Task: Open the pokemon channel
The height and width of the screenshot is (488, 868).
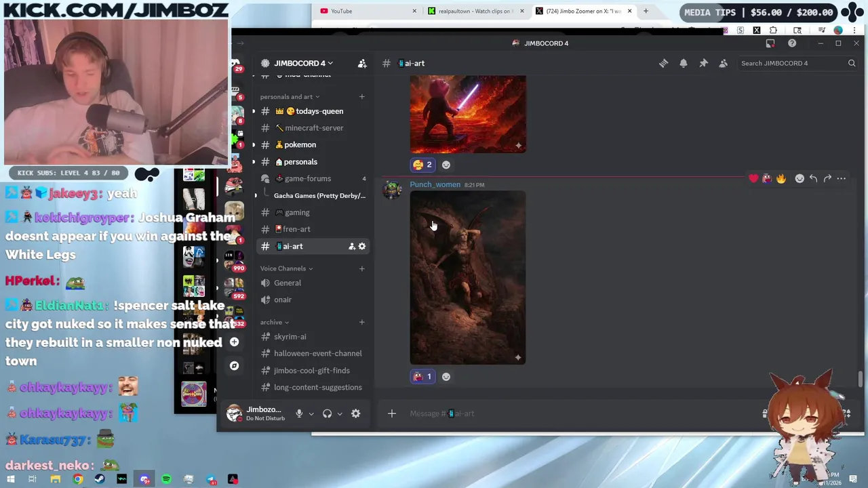Action: [x=313, y=144]
